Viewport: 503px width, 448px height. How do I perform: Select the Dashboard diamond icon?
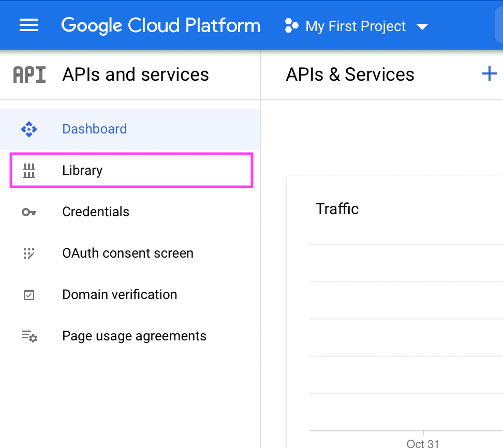click(x=29, y=129)
